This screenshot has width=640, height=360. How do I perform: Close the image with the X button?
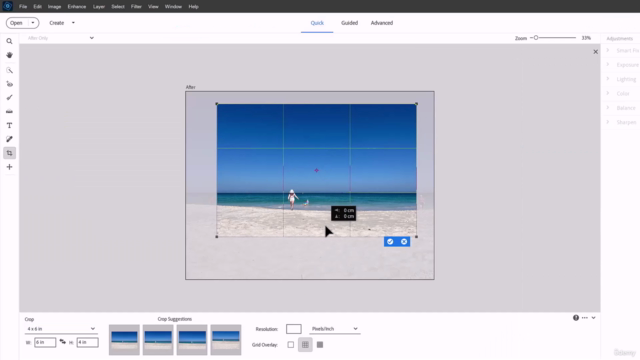596,52
